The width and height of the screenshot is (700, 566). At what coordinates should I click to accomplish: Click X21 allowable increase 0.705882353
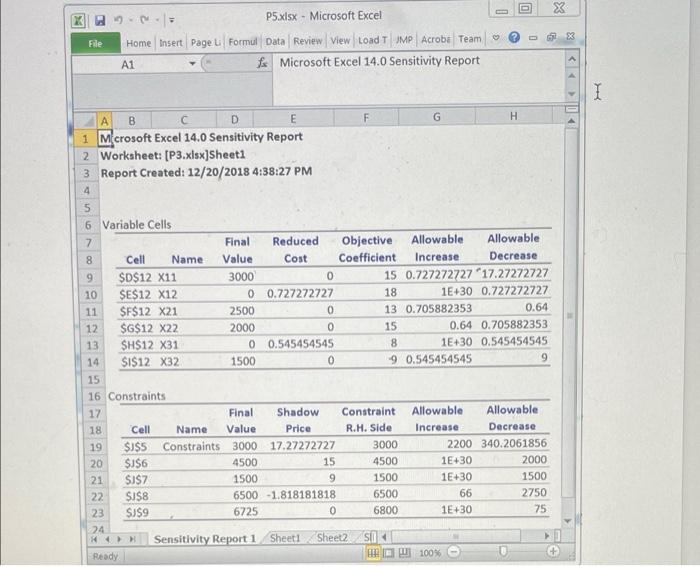coord(439,308)
